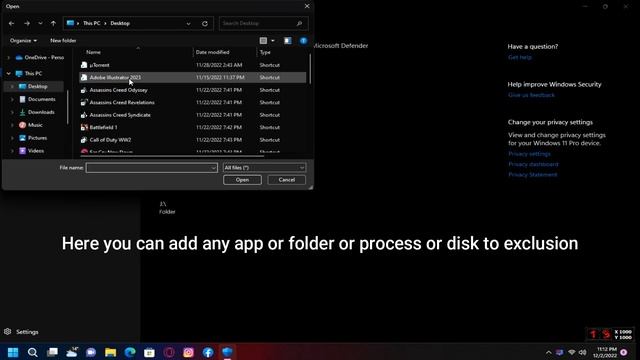Click the Open button
Image resolution: width=640 pixels, height=360 pixels.
[x=242, y=180]
